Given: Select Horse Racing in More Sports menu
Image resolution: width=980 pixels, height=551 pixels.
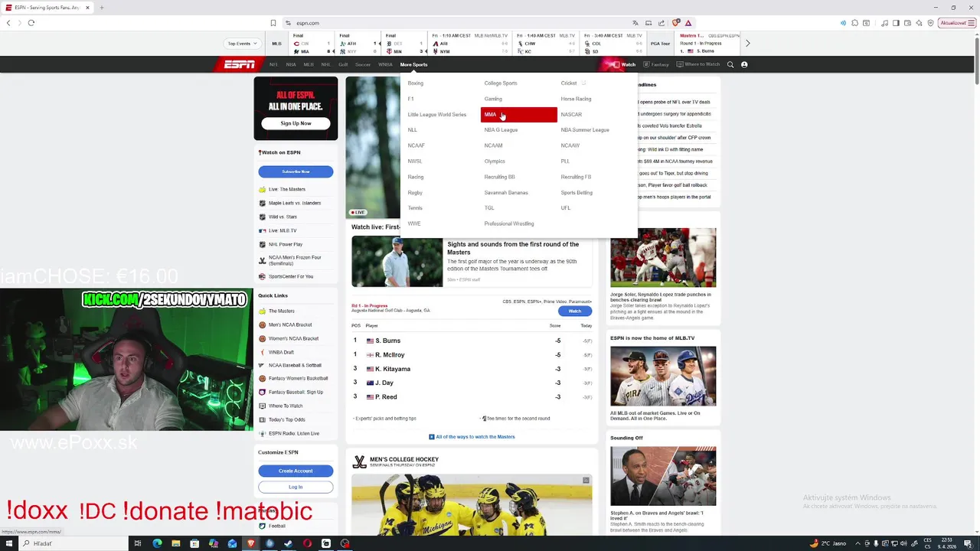Looking at the screenshot, I should [576, 99].
